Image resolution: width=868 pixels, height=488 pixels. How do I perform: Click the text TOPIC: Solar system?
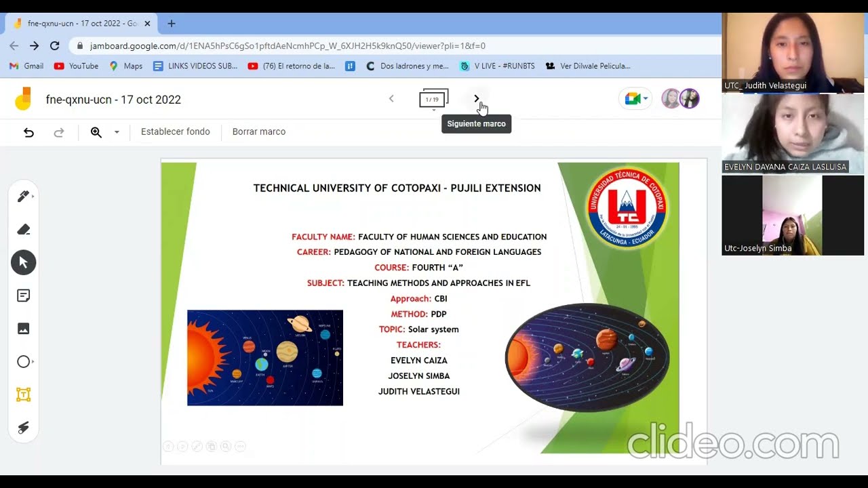[x=419, y=329]
